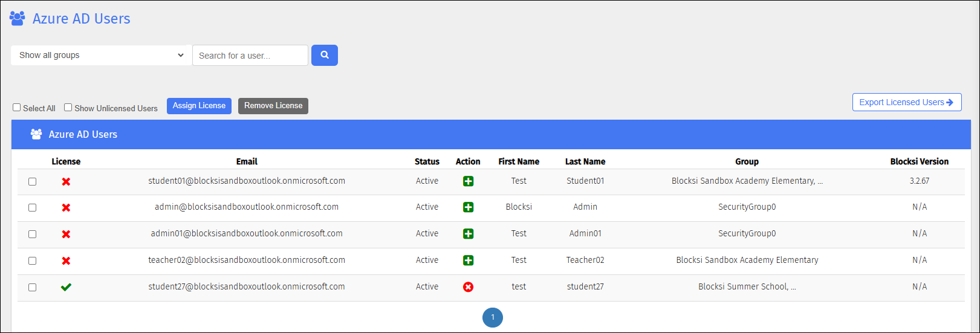Check the row checkbox for admin01
Screen dimensions: 980x333
point(33,234)
